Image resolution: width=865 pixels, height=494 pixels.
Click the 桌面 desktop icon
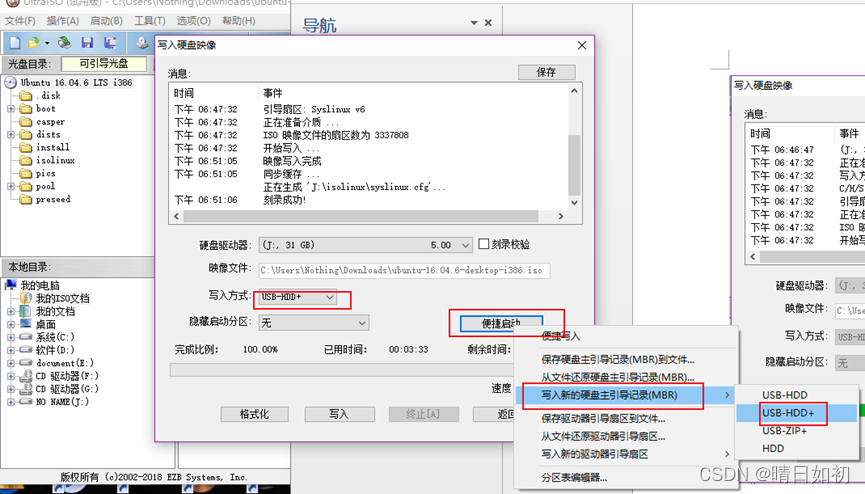pos(25,324)
